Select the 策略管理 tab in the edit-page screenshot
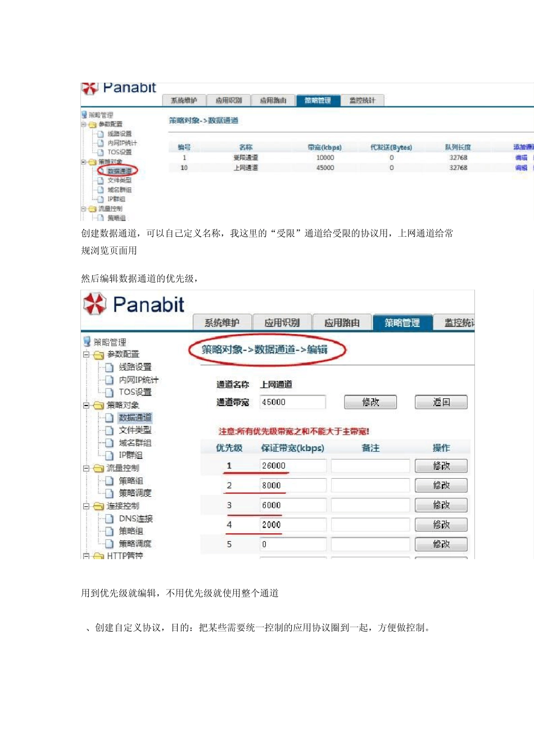Screen dimensions: 534x756 pos(402,323)
